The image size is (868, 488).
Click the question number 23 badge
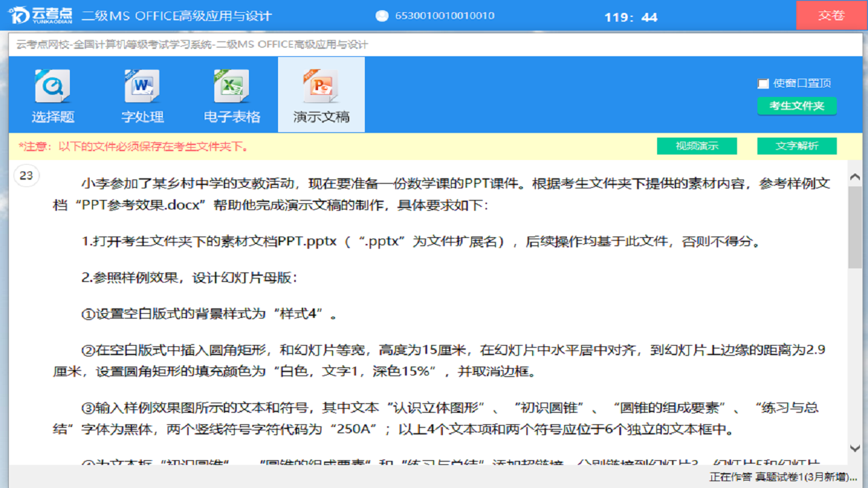click(x=26, y=175)
